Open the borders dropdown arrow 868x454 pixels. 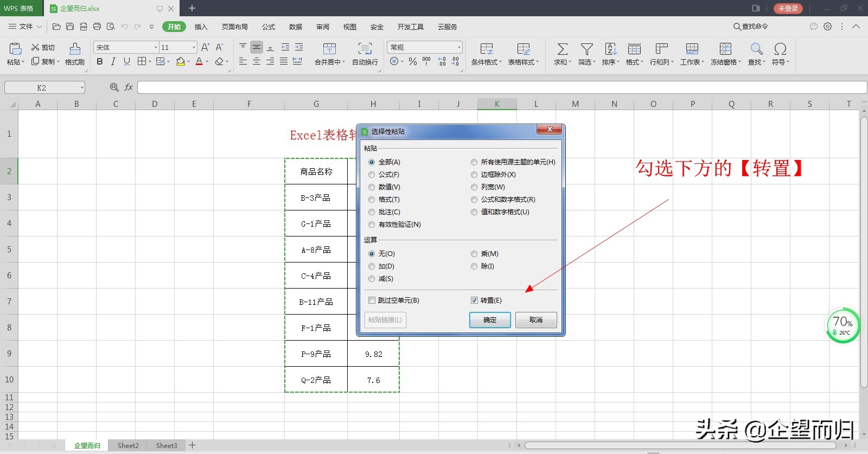tap(150, 62)
